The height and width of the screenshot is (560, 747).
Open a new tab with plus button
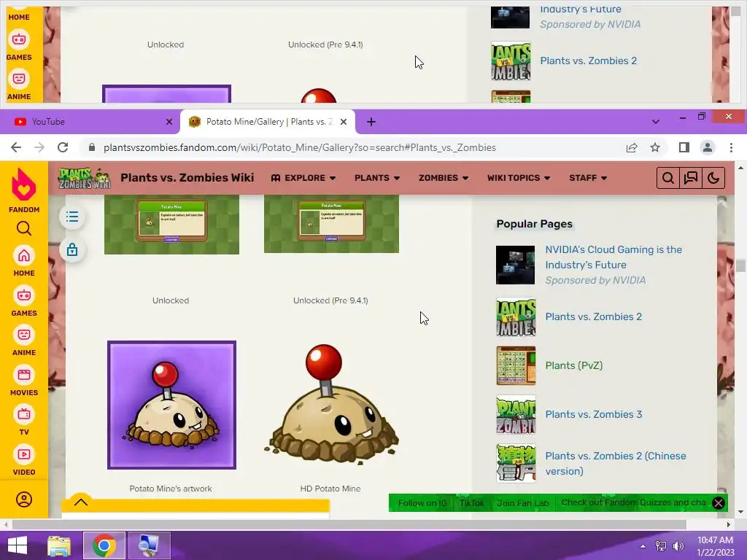pyautogui.click(x=371, y=122)
